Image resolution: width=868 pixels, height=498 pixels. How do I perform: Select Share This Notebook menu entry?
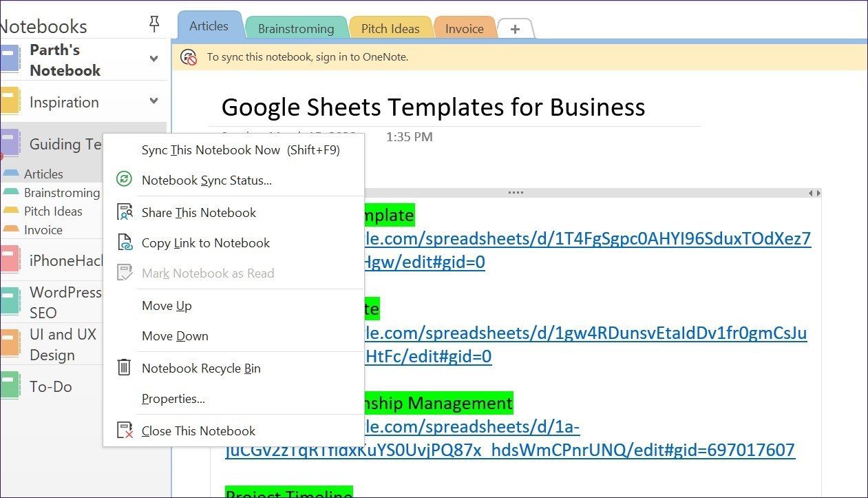(x=233, y=213)
